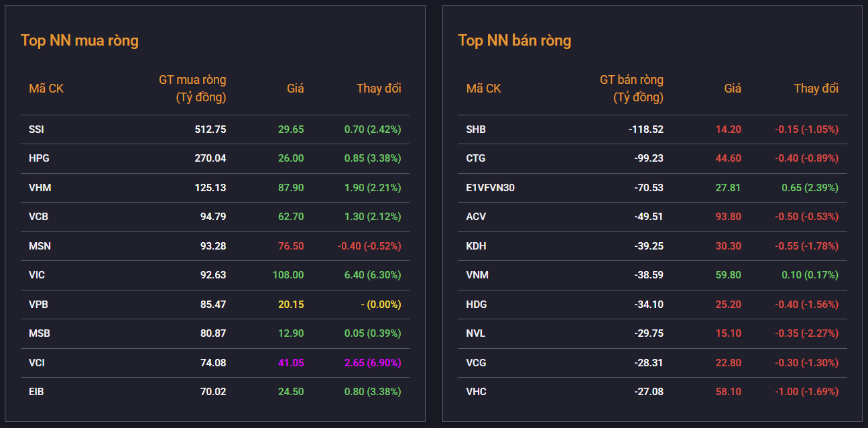Select MSN red price 76.50

[x=292, y=246]
